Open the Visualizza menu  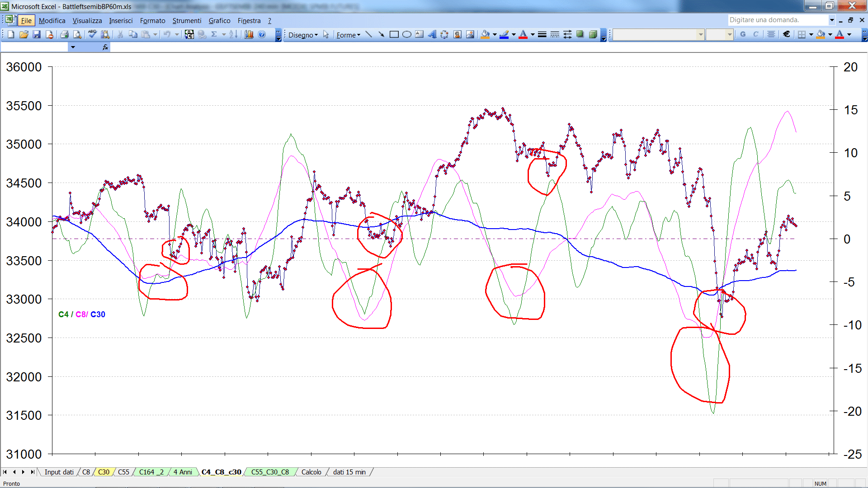pos(87,20)
